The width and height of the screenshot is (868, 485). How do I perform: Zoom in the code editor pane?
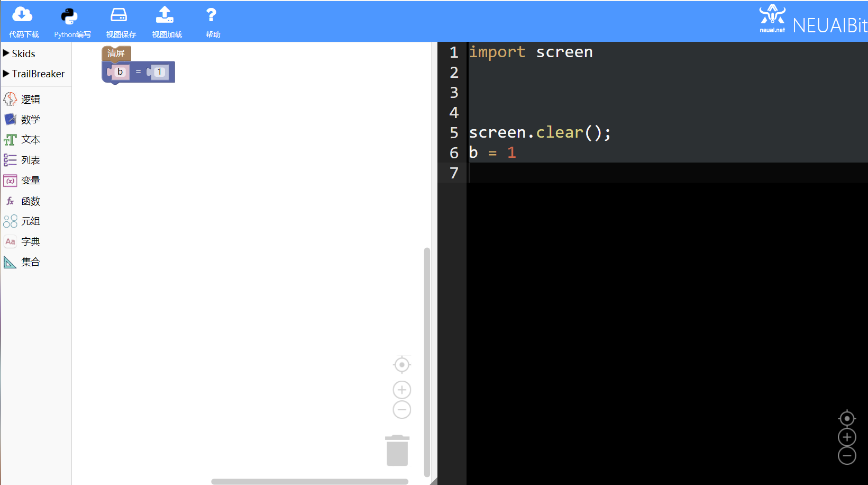coord(847,437)
